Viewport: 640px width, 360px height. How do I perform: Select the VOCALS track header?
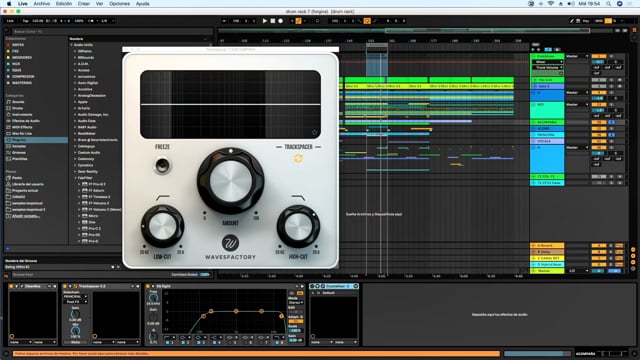pyautogui.click(x=547, y=141)
